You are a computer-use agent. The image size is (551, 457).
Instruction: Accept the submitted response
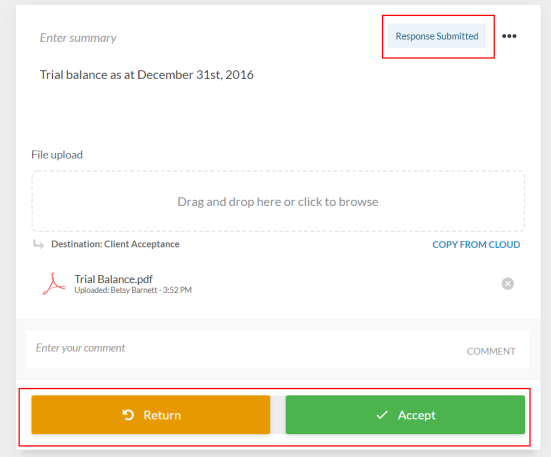(405, 415)
